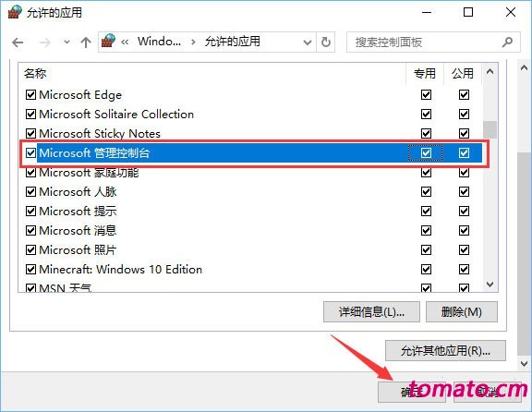Viewport: 532px width, 412px height.
Task: Click the firewall icon in address bar
Action: click(x=108, y=41)
